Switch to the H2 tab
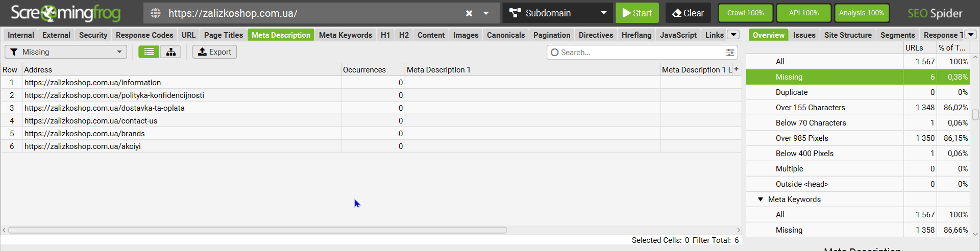The width and height of the screenshot is (980, 251). [404, 35]
